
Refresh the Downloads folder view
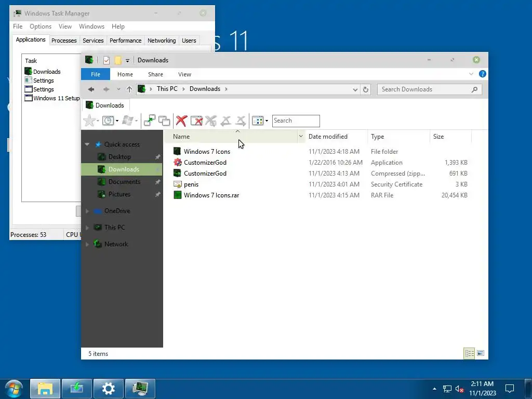[x=365, y=89]
